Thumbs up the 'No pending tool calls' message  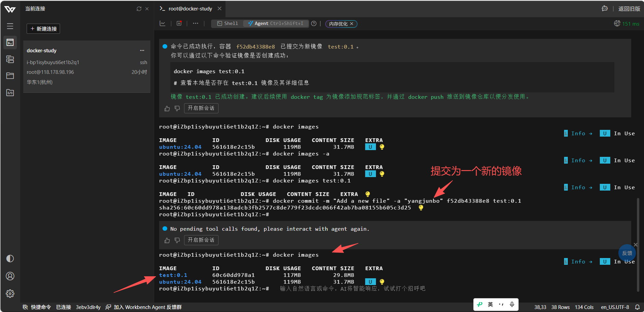tap(167, 240)
